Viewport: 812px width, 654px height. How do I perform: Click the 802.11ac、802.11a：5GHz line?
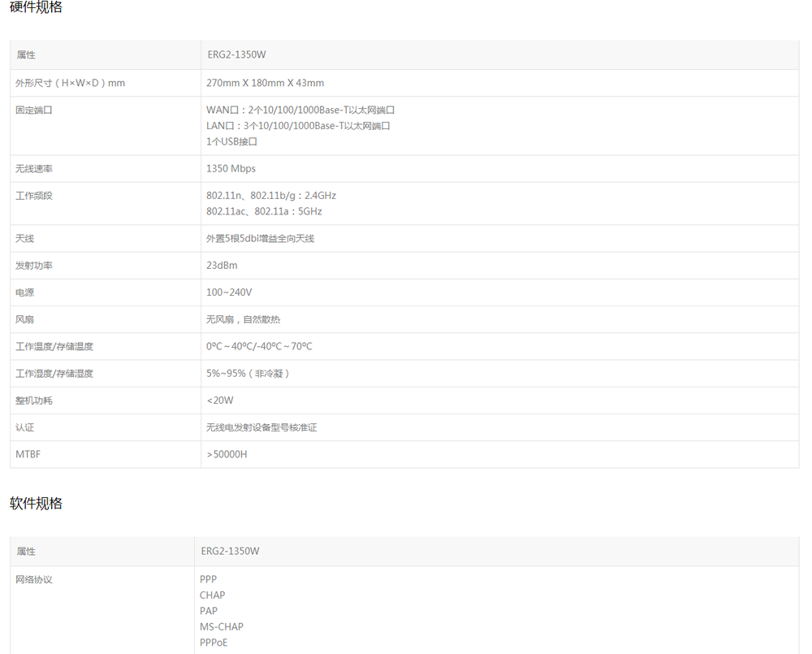264,211
